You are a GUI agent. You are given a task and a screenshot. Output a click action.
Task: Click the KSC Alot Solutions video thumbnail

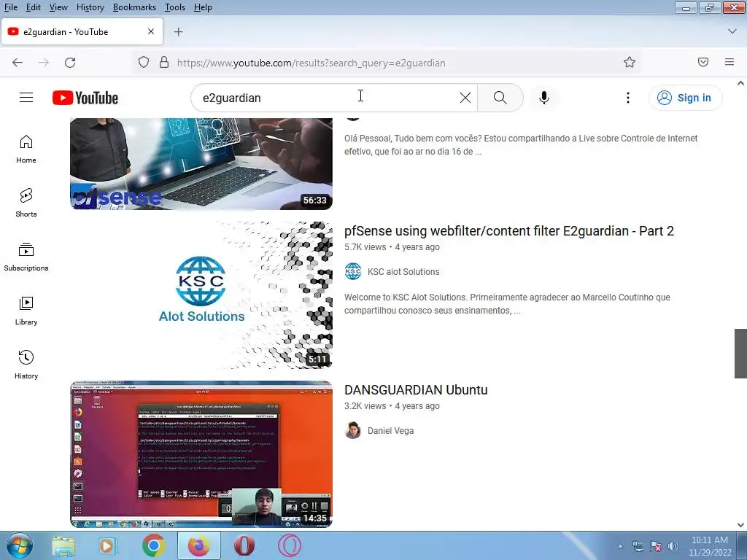[x=201, y=295]
